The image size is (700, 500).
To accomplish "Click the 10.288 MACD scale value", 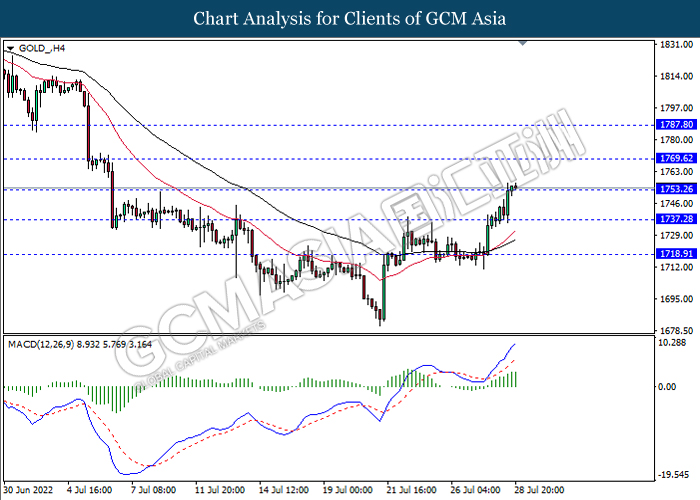I will [673, 342].
